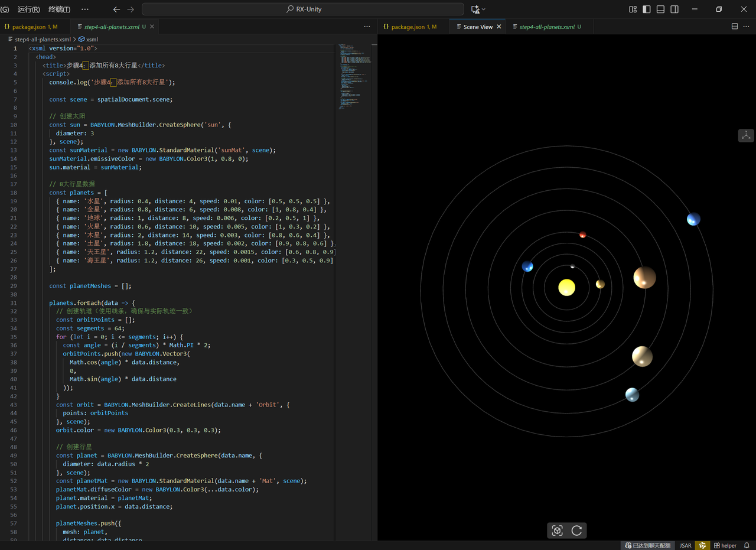This screenshot has height=550, width=756.
Task: Switch to package.json tab in right editor group
Action: (x=413, y=27)
